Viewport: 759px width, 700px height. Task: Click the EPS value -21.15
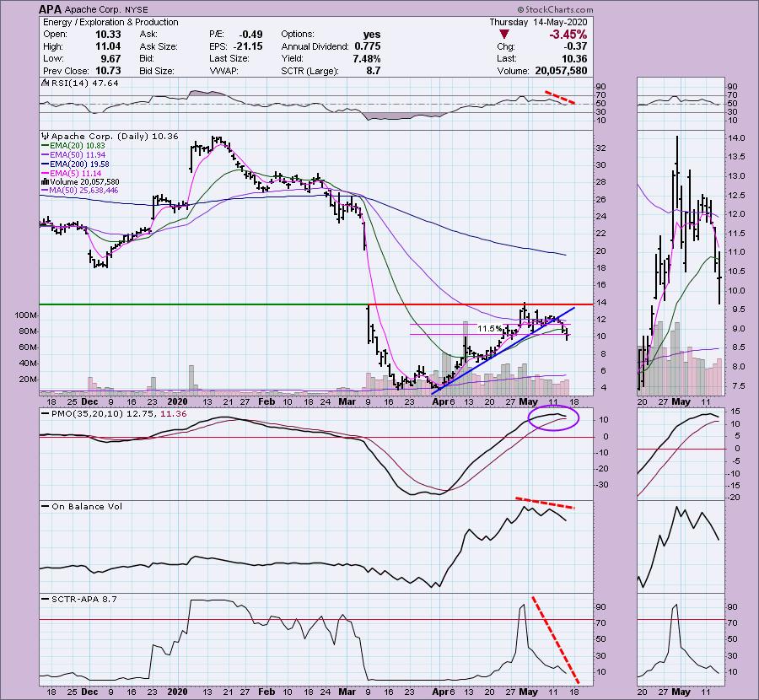[248, 46]
